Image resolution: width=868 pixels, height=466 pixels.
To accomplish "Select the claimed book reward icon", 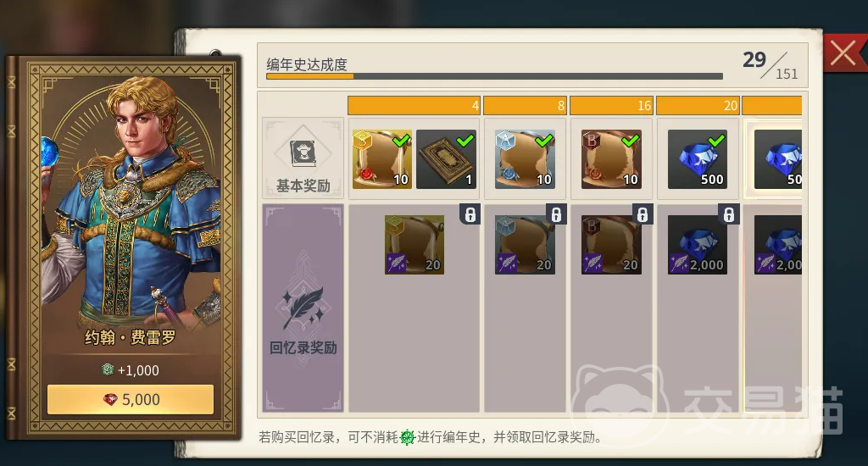I will 446,159.
